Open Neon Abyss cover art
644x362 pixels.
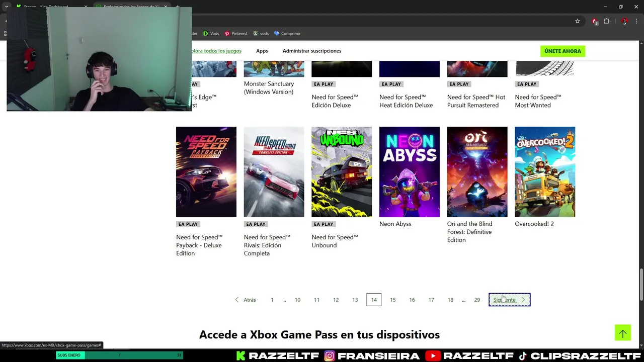[410, 172]
